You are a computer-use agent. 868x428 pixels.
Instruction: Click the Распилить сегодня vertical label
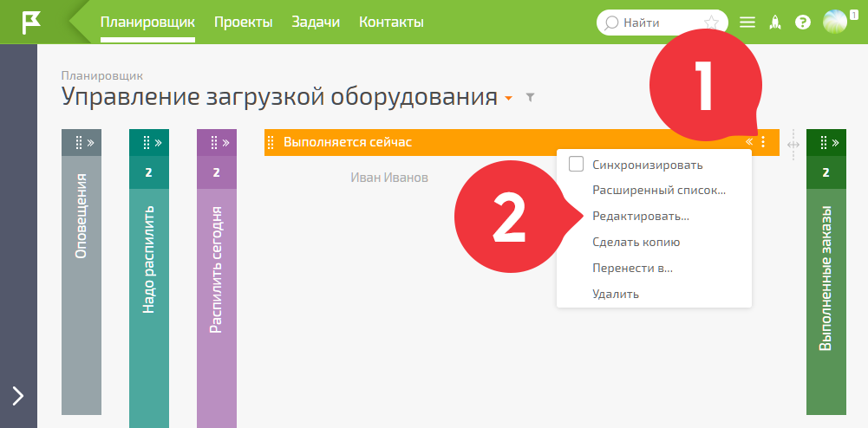click(x=217, y=269)
